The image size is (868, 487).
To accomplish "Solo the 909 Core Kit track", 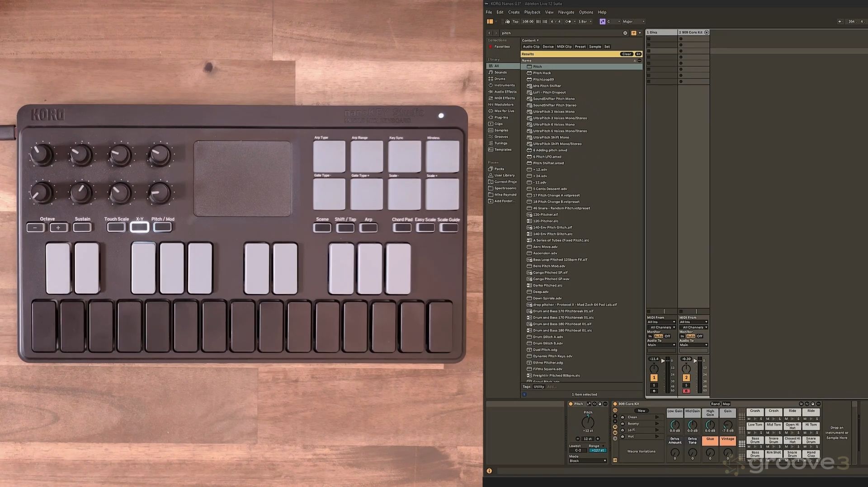I will pyautogui.click(x=686, y=385).
